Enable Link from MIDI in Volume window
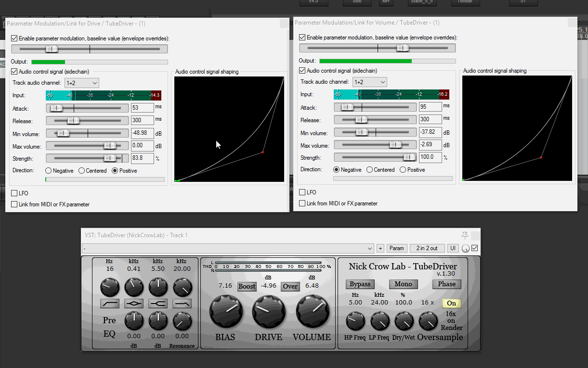588x368 pixels. [302, 203]
